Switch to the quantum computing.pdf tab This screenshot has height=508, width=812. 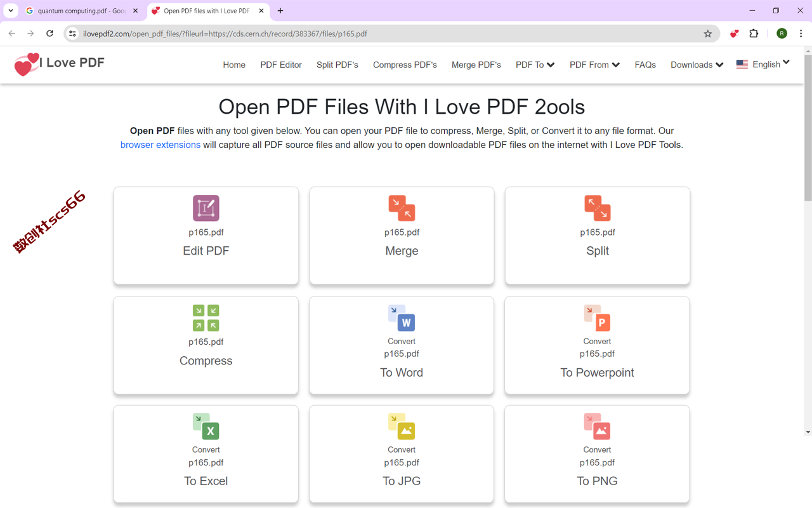point(82,11)
